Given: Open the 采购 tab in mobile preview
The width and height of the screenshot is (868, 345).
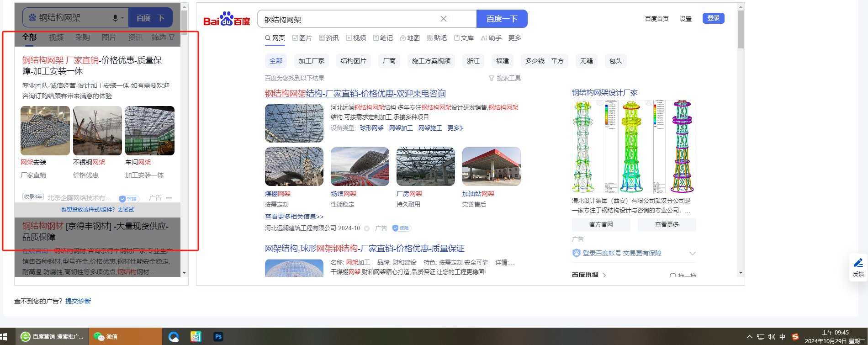Looking at the screenshot, I should coord(83,37).
